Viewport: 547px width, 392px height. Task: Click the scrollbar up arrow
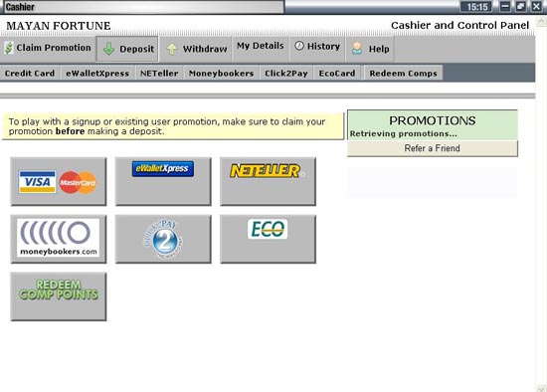(x=541, y=22)
